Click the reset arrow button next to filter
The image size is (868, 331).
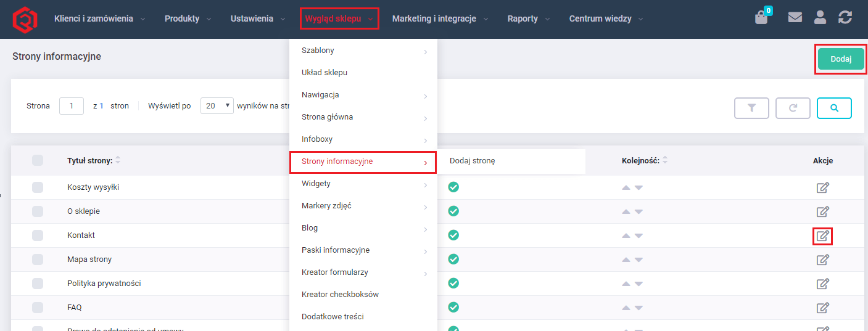pos(793,108)
